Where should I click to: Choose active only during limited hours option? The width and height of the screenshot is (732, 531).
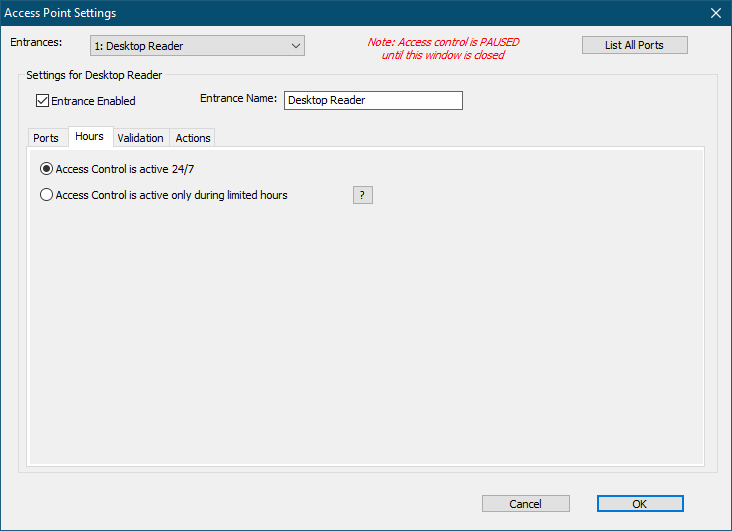(x=47, y=195)
